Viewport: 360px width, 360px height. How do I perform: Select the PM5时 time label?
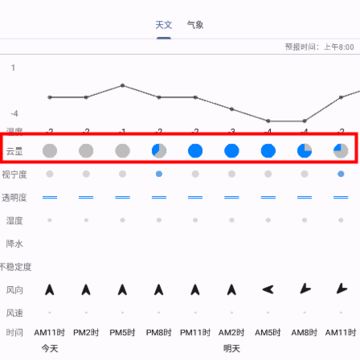pyautogui.click(x=122, y=333)
